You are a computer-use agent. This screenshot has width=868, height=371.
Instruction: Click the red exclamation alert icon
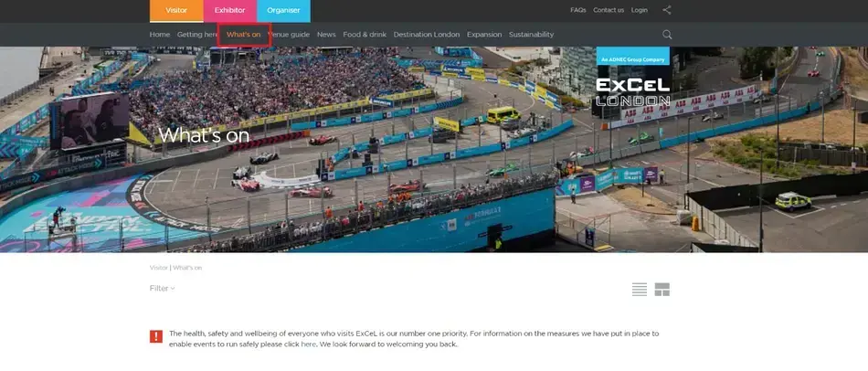click(156, 336)
